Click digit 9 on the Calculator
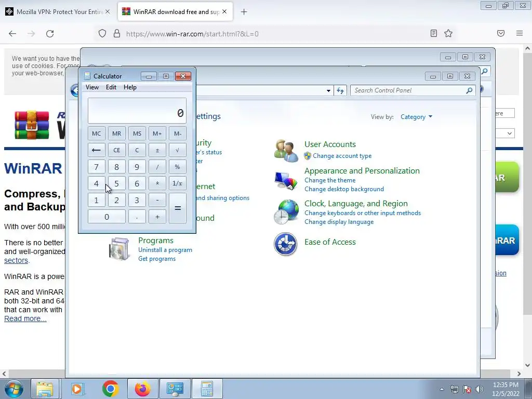This screenshot has height=399, width=532. point(137,167)
